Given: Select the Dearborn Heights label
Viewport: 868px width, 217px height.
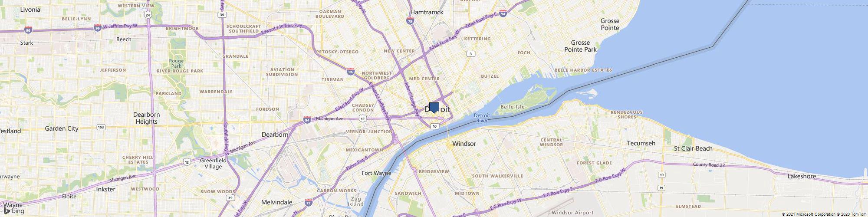Looking at the screenshot, I should click(x=146, y=118).
